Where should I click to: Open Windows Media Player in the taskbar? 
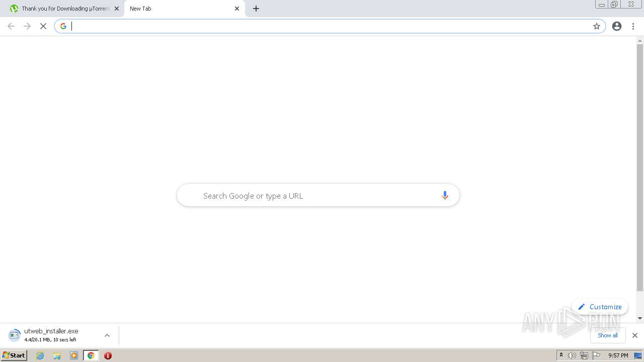74,355
